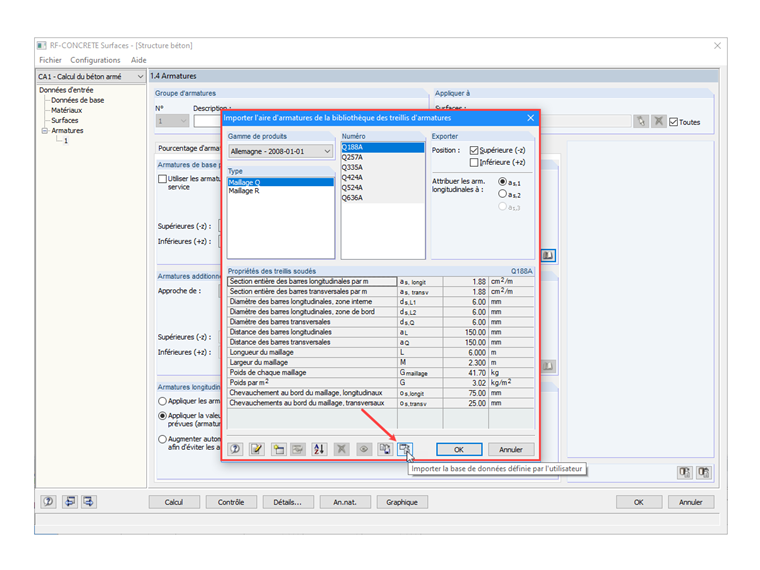Screen dimensions: 760x570
Task: Select Données de base in the tree
Action: pos(78,100)
